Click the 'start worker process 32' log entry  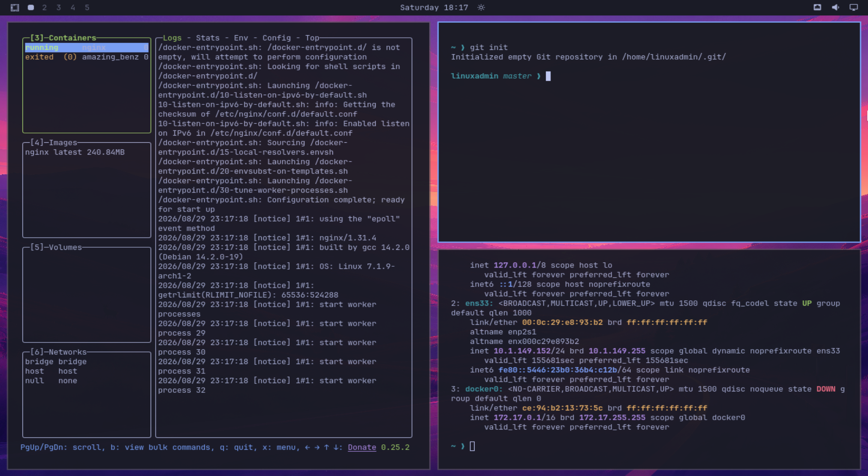267,385
